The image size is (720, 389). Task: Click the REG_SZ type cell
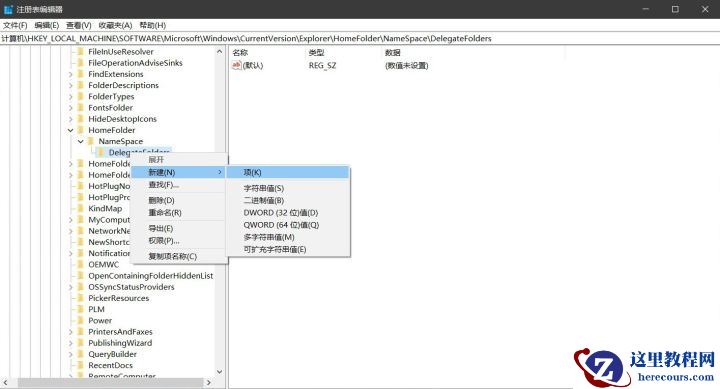click(322, 66)
